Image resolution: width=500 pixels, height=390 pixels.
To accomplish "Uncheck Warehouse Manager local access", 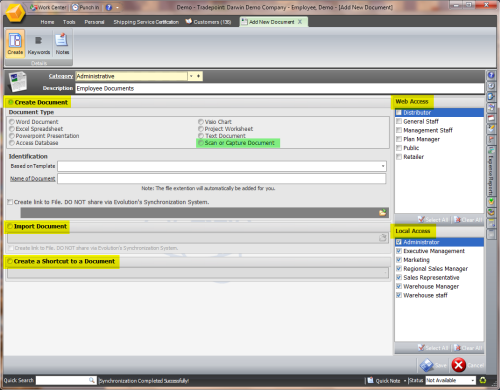I will point(399,286).
